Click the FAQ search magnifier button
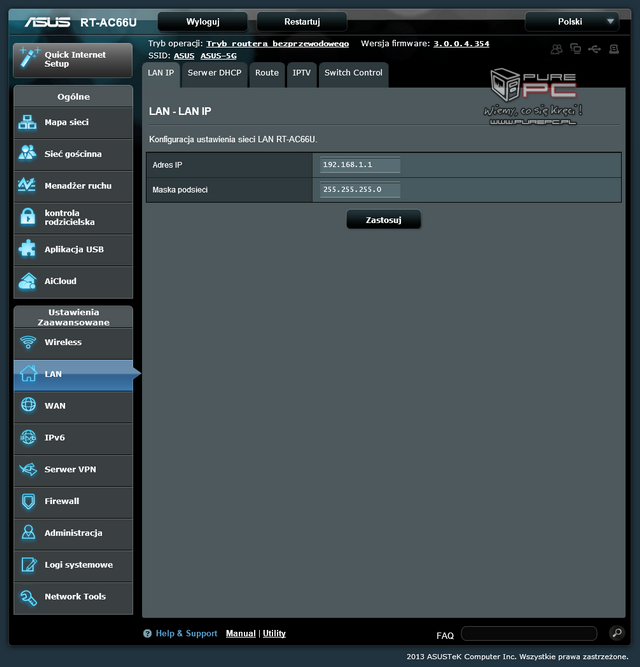The image size is (640, 667). point(617,633)
